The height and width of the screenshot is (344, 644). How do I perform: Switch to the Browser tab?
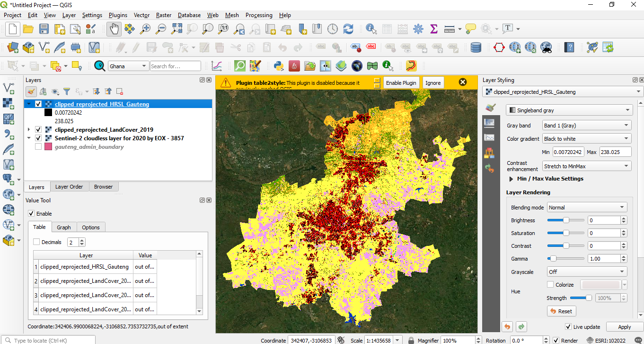tap(103, 187)
